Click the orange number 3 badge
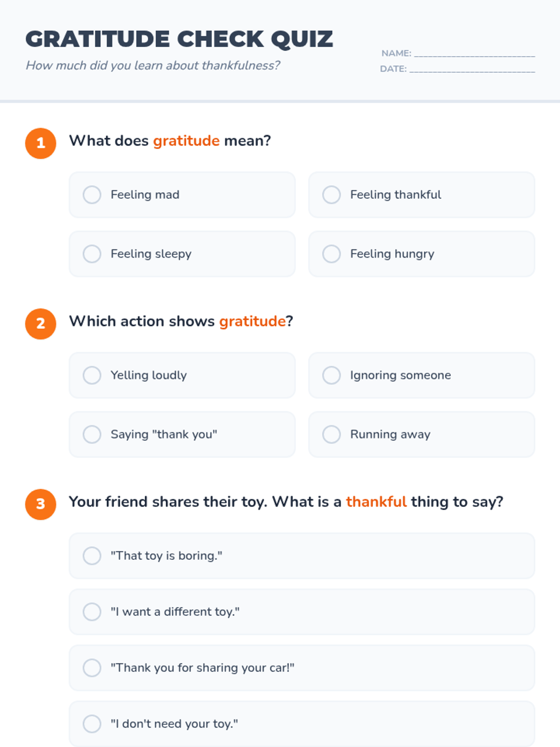The image size is (560, 747). (x=41, y=505)
